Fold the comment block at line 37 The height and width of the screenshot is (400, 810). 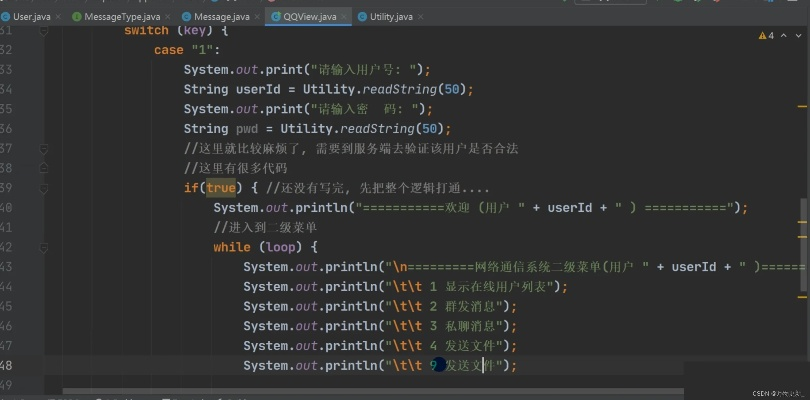44,148
